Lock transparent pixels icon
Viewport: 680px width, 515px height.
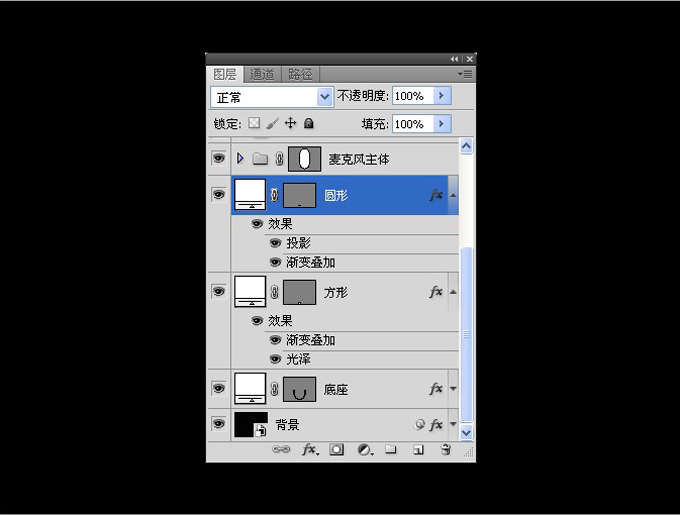click(x=254, y=123)
